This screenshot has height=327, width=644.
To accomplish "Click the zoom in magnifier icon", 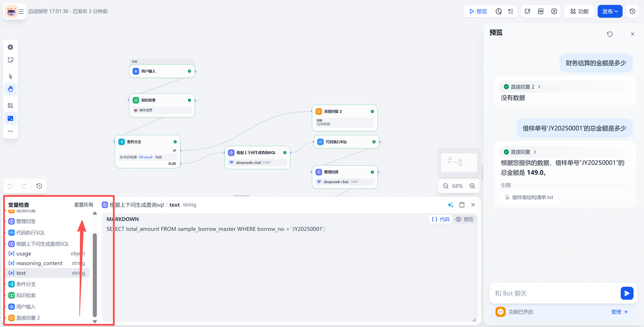I will 472,186.
